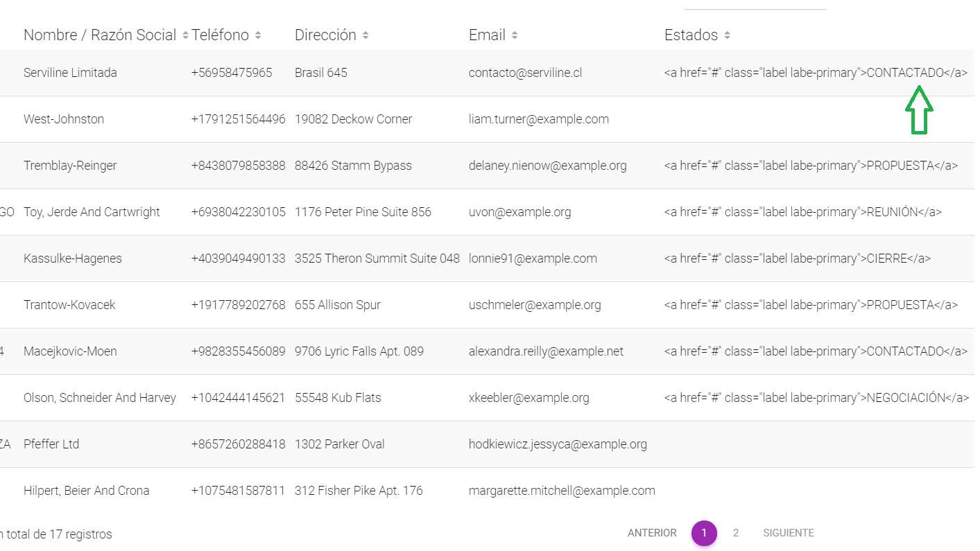Click CONTACTADO status for Macejkovic-Moen

(816, 351)
